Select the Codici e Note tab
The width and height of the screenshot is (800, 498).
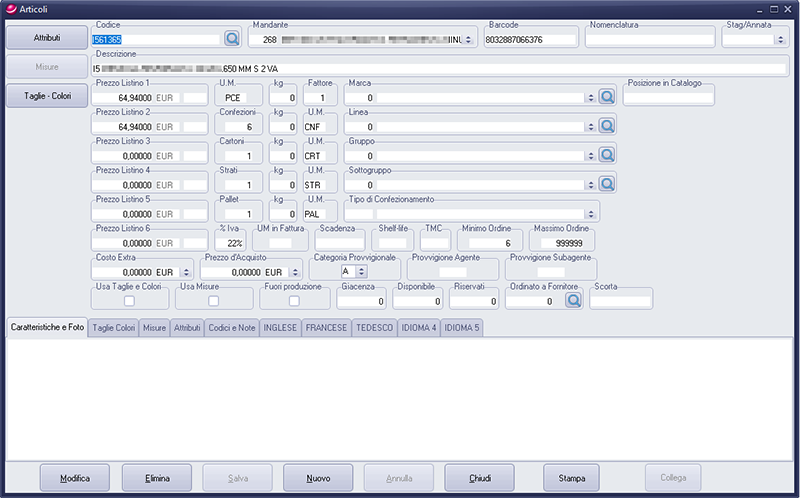click(x=230, y=327)
